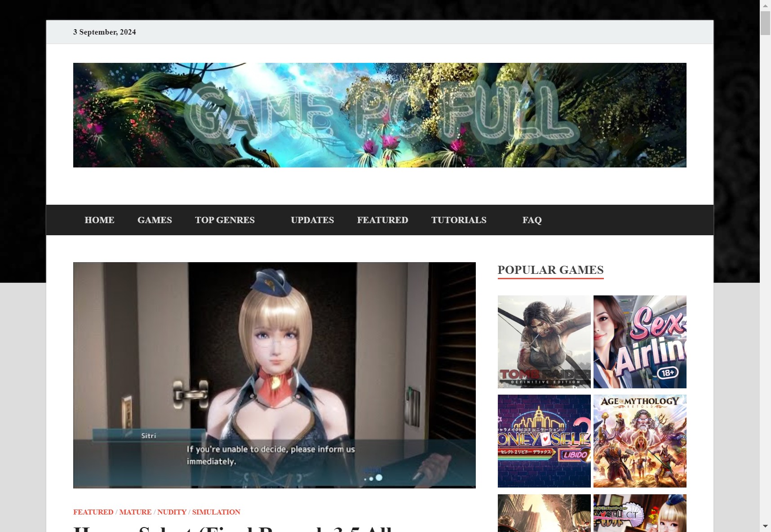Image resolution: width=771 pixels, height=532 pixels.
Task: Click the Game PC Full banner logo
Action: (380, 115)
